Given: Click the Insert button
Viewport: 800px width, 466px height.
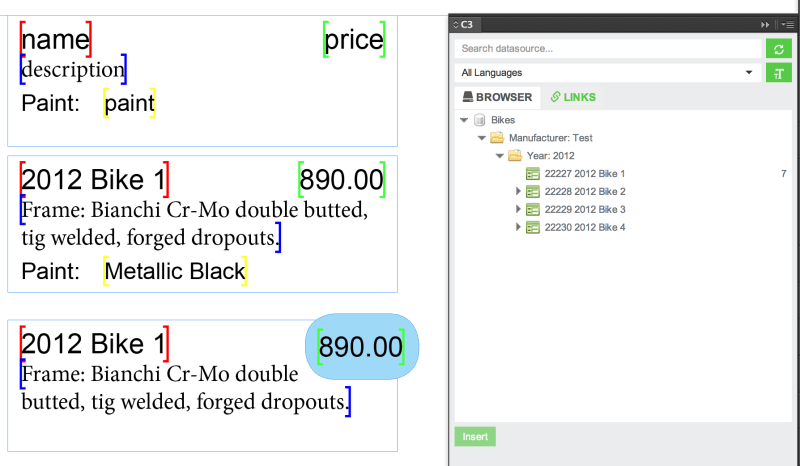Looking at the screenshot, I should pyautogui.click(x=475, y=437).
